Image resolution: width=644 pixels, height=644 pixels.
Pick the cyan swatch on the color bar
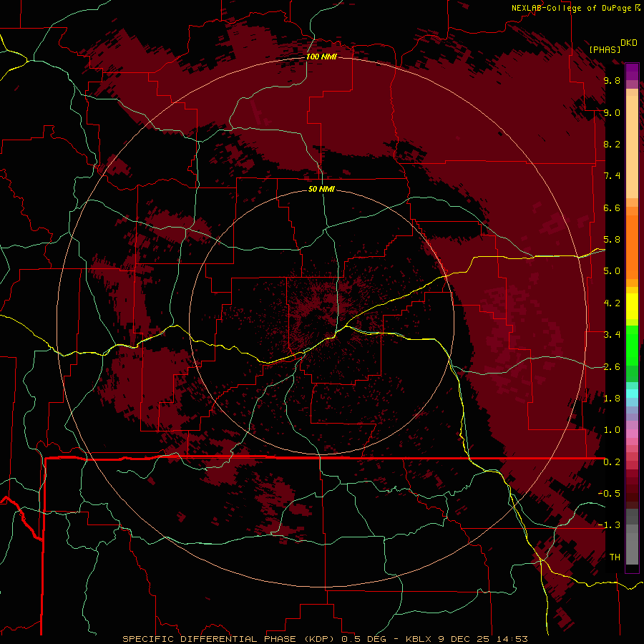coord(632,394)
